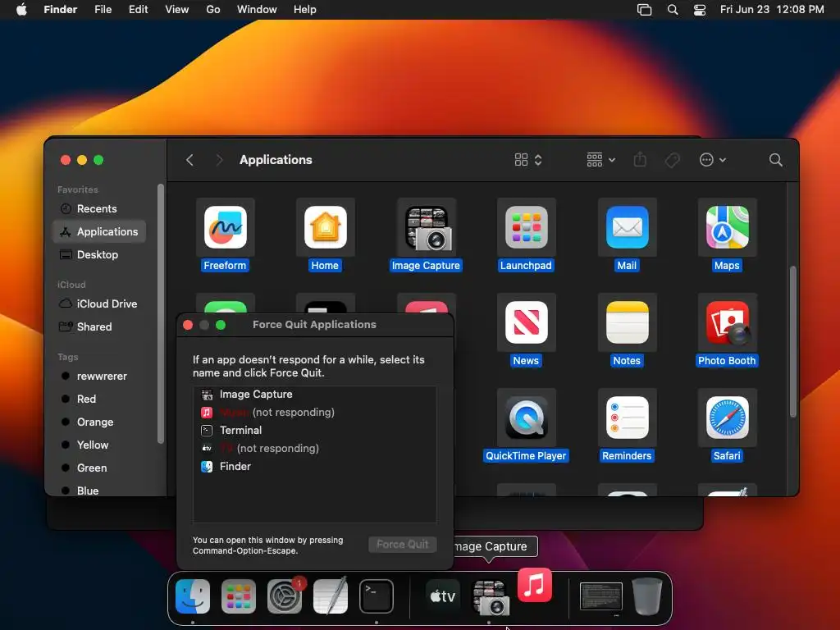Open Terminal from the Dock
The image size is (840, 630).
point(376,596)
